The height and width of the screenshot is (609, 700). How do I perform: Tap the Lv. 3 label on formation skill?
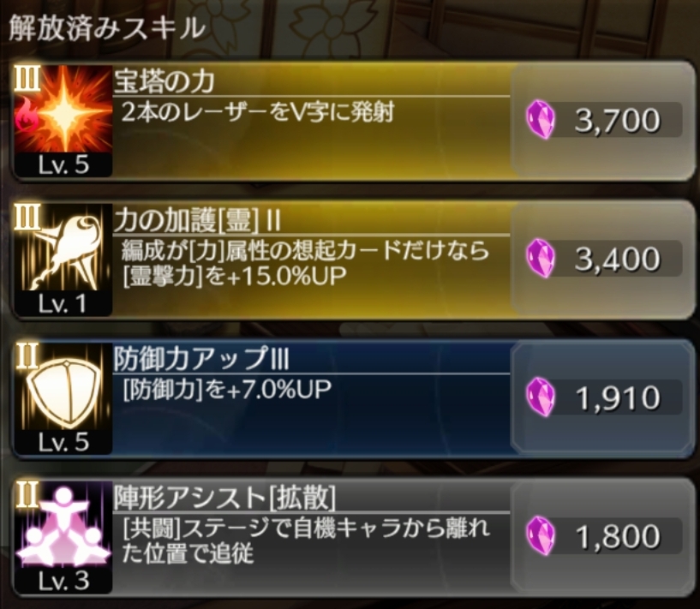[64, 581]
